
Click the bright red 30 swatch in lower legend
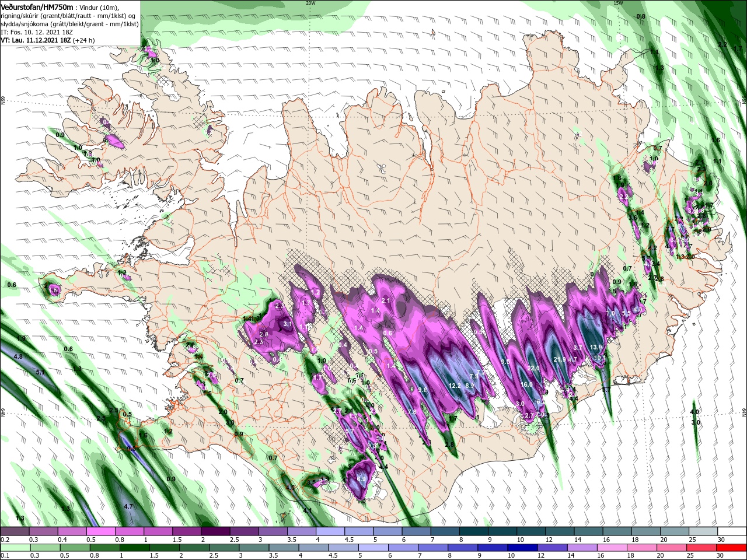coord(732,548)
